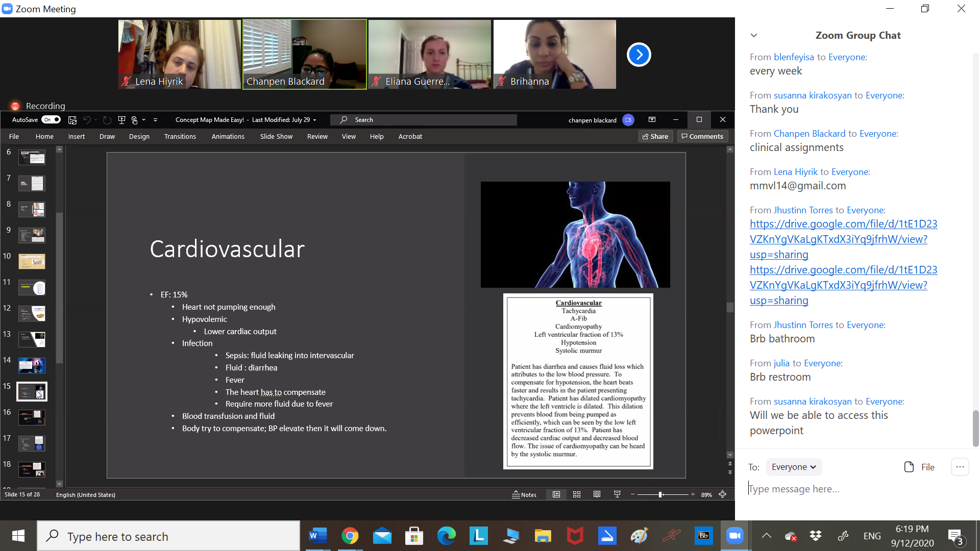Open Customize Quick Access Toolbar dropdown
Screen dimensions: 980x551
[x=155, y=120]
